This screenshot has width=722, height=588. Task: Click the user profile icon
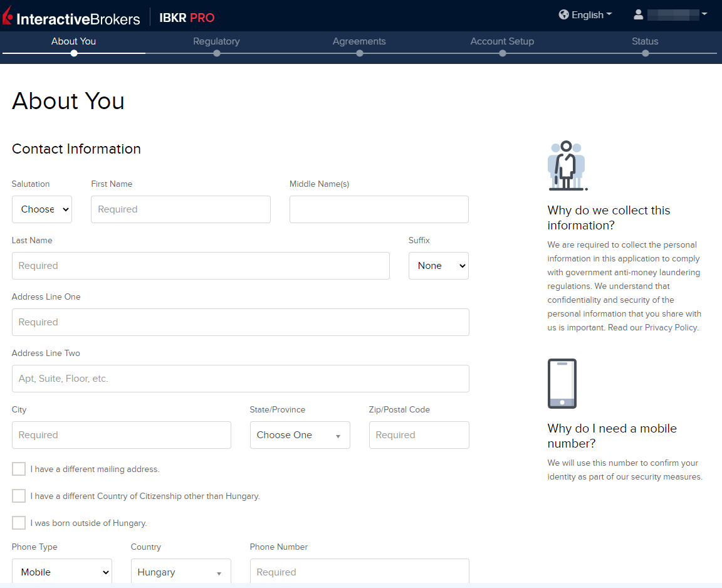638,14
